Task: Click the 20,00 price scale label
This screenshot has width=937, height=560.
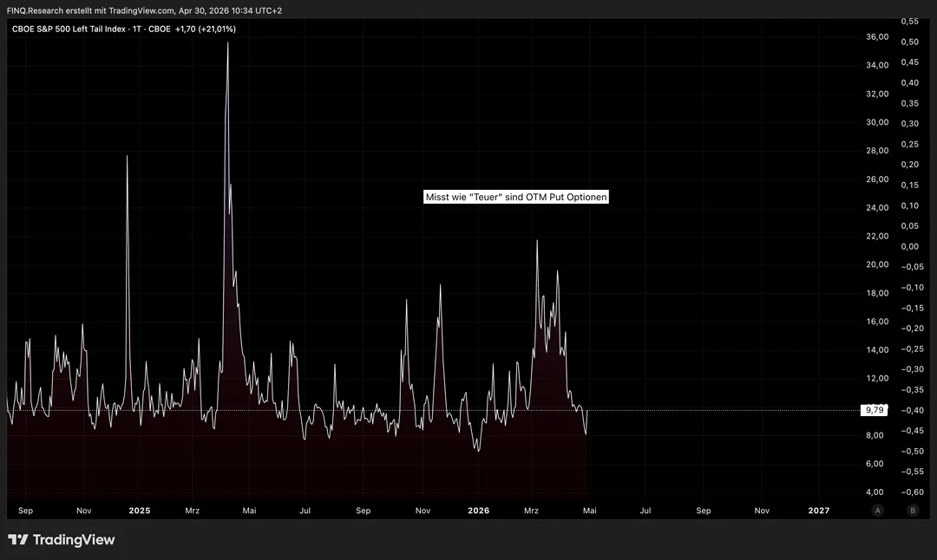Action: [877, 264]
